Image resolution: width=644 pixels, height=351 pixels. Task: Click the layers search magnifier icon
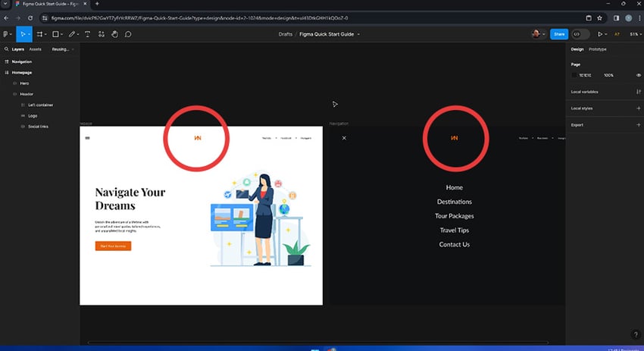click(6, 49)
